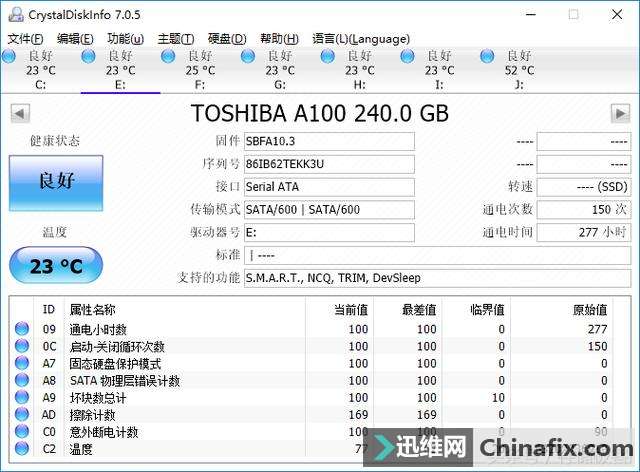640x472 pixels.
Task: Click the 23 °C temperature button
Action: coord(56,265)
